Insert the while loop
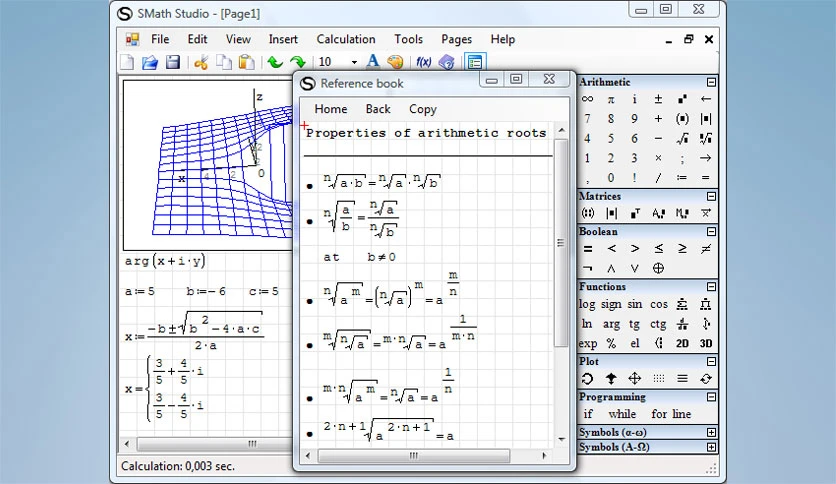Image resolution: width=836 pixels, height=484 pixels. coord(622,414)
